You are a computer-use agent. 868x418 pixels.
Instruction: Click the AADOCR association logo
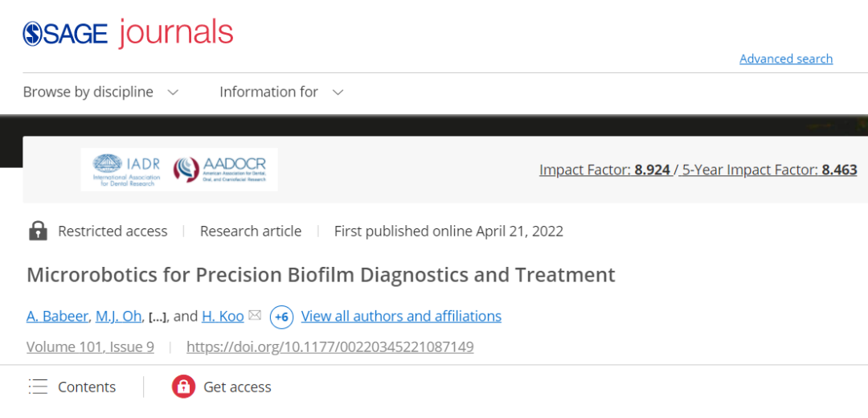coord(219,169)
